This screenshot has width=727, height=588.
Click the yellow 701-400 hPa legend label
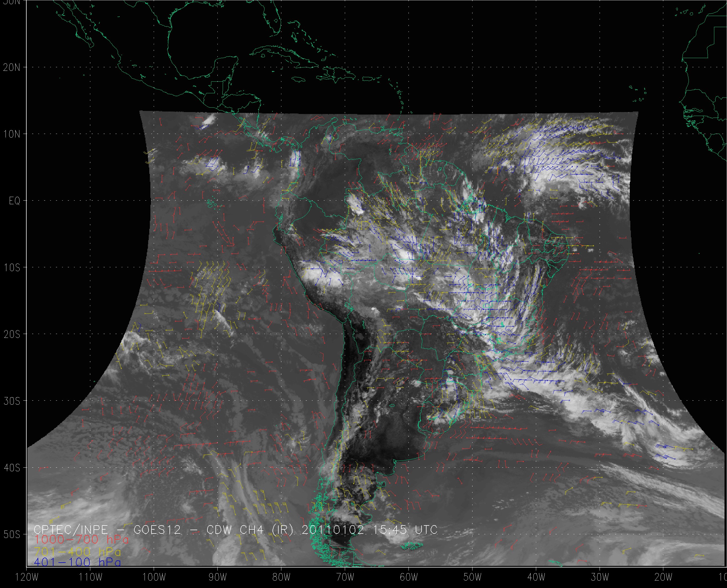click(x=77, y=551)
